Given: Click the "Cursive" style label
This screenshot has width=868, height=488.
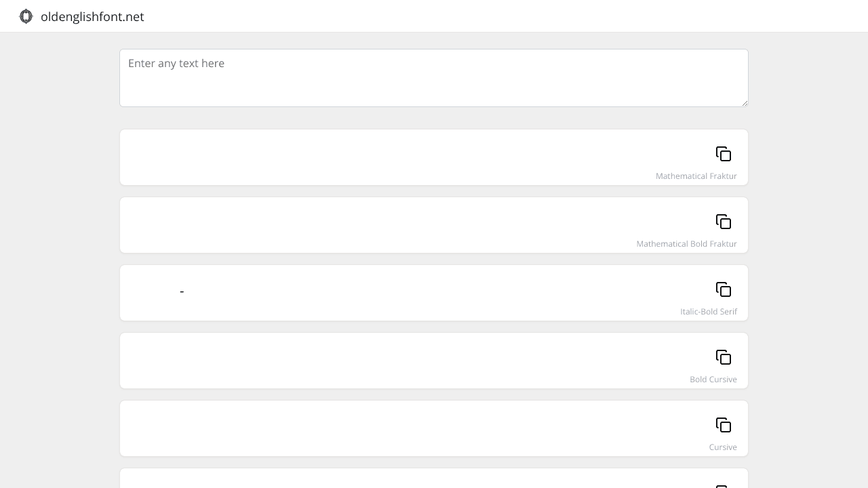Looking at the screenshot, I should (x=723, y=447).
